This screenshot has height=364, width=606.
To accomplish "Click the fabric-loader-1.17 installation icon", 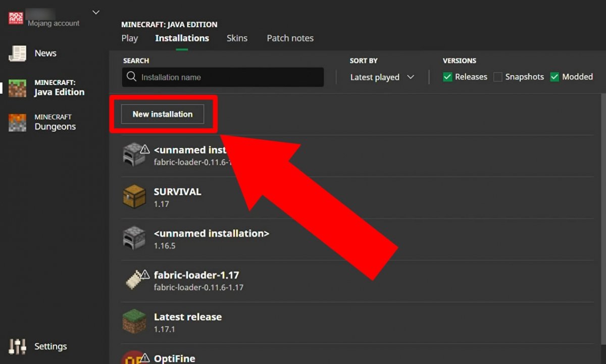I will 134,280.
